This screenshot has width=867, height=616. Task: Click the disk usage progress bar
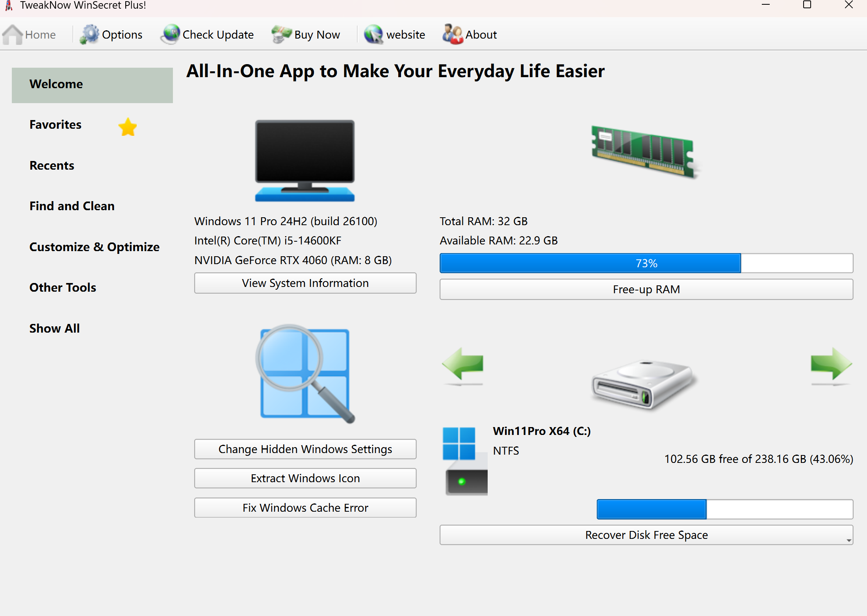click(x=725, y=509)
